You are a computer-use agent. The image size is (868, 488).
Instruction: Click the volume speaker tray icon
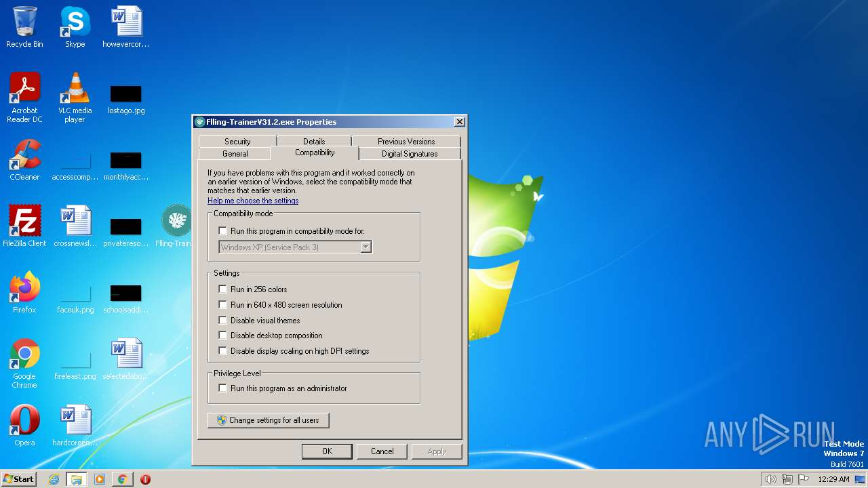tap(770, 479)
